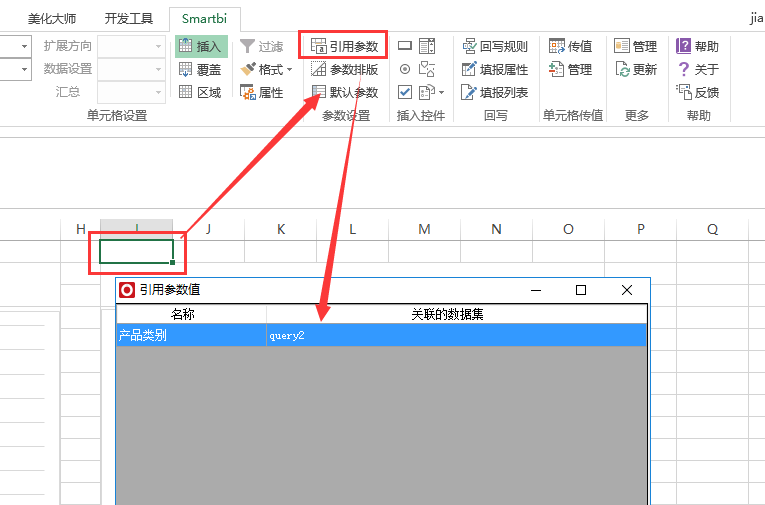Image resolution: width=765 pixels, height=505 pixels.
Task: Expand the multi-select control dropdown arrow
Action: 442,92
